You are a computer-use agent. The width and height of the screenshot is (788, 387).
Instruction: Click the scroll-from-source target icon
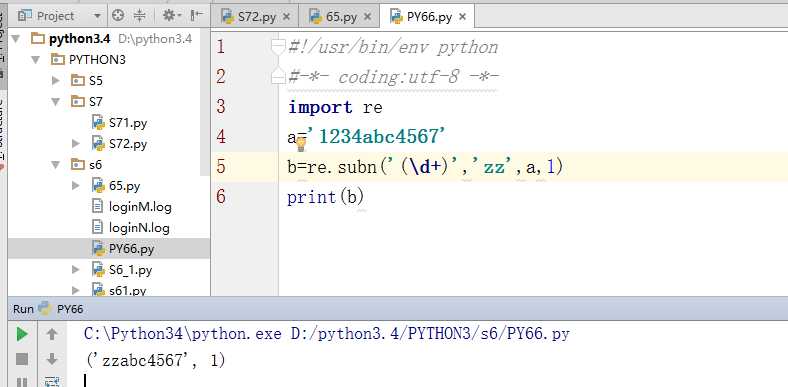coord(118,16)
